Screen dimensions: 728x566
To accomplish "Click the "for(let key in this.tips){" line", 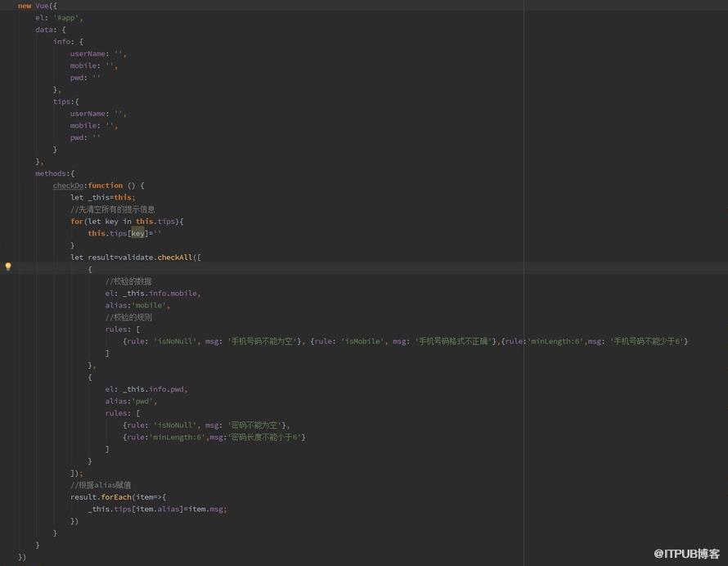I will coord(127,222).
